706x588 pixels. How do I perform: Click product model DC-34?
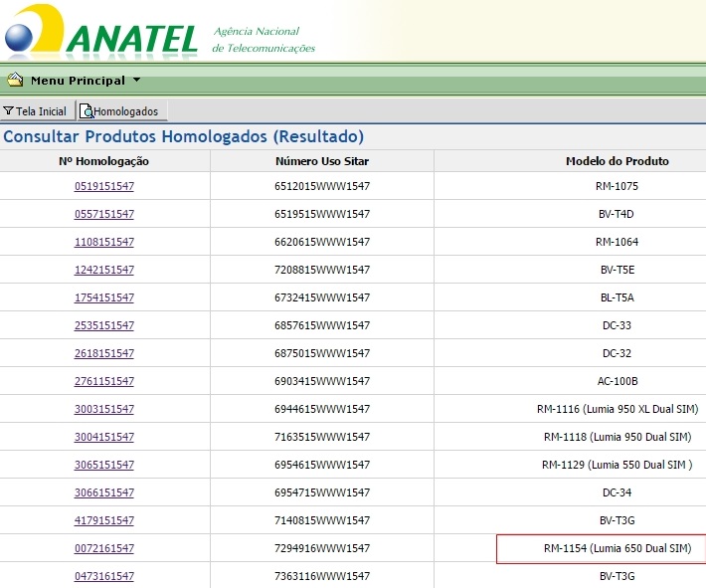click(x=617, y=492)
